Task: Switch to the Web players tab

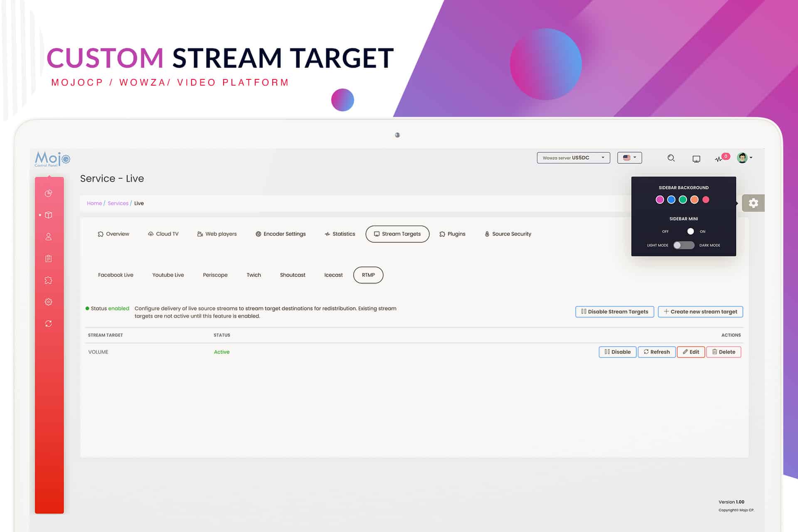Action: click(217, 234)
